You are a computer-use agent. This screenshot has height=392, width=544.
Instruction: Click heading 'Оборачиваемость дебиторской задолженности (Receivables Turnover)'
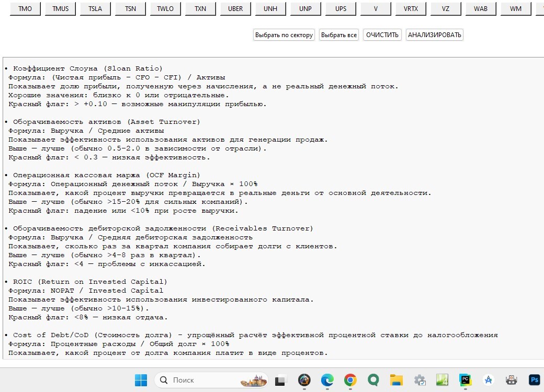(163, 229)
